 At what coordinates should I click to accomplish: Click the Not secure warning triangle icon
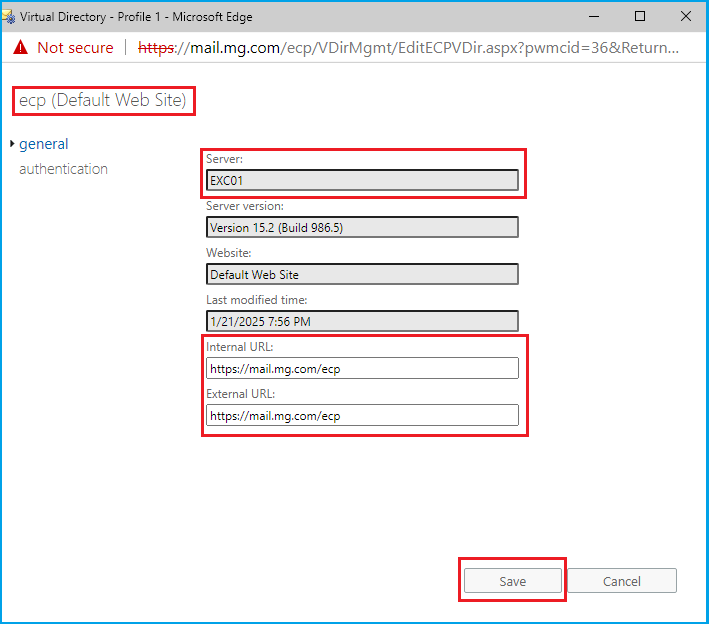pos(21,47)
